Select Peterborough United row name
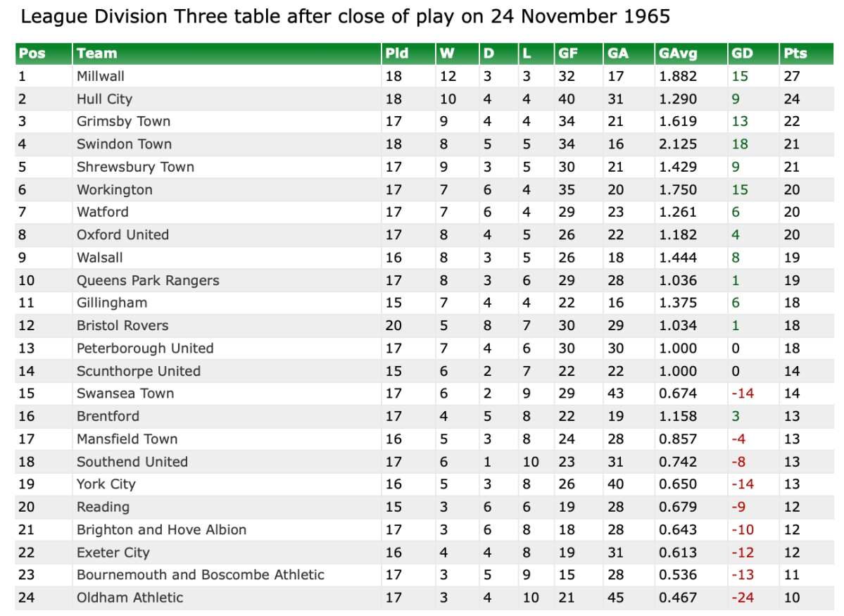Viewport: 844px width, 616px height. coord(145,348)
